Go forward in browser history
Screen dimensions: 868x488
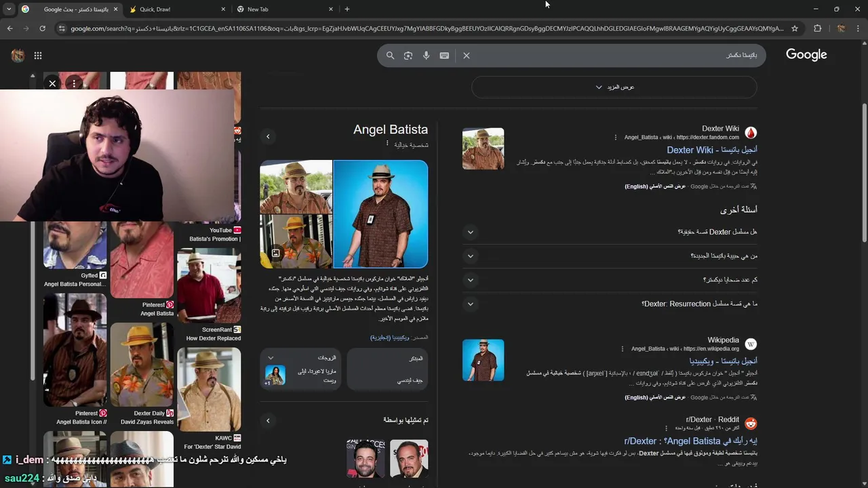pos(26,28)
